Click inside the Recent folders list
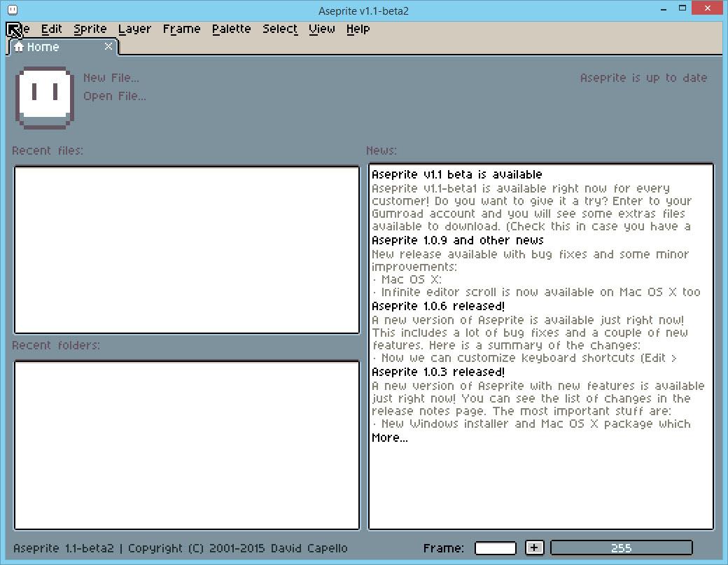728x565 pixels. click(187, 445)
